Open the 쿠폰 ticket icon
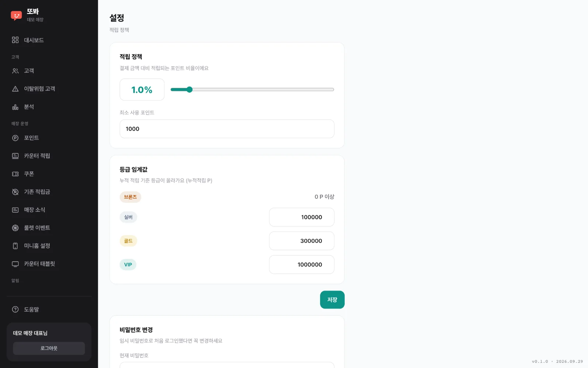Image resolution: width=588 pixels, height=368 pixels. (x=15, y=174)
